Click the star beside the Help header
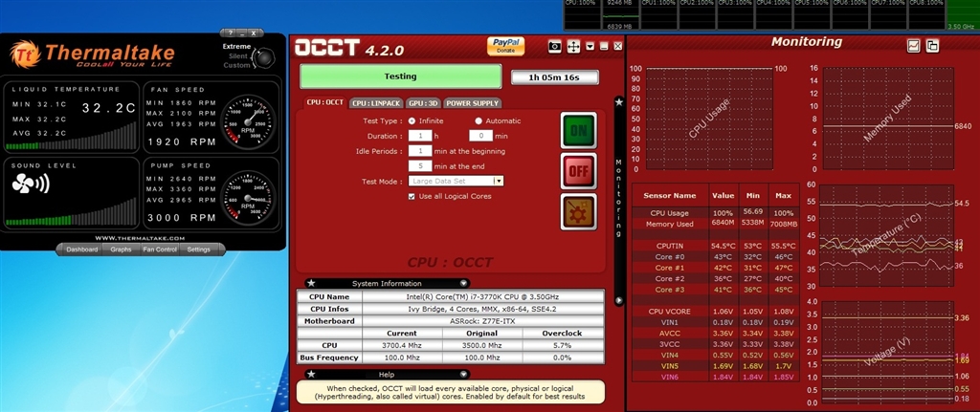This screenshot has height=412, width=980. click(x=311, y=374)
